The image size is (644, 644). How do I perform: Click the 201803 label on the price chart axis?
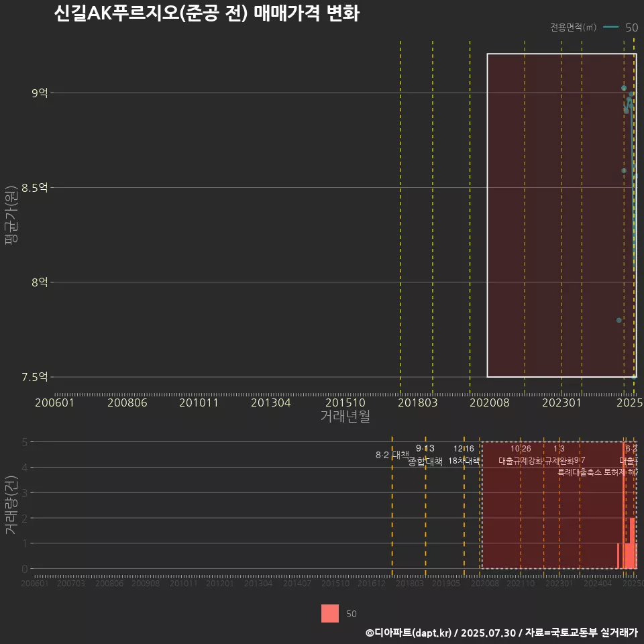[x=418, y=402]
